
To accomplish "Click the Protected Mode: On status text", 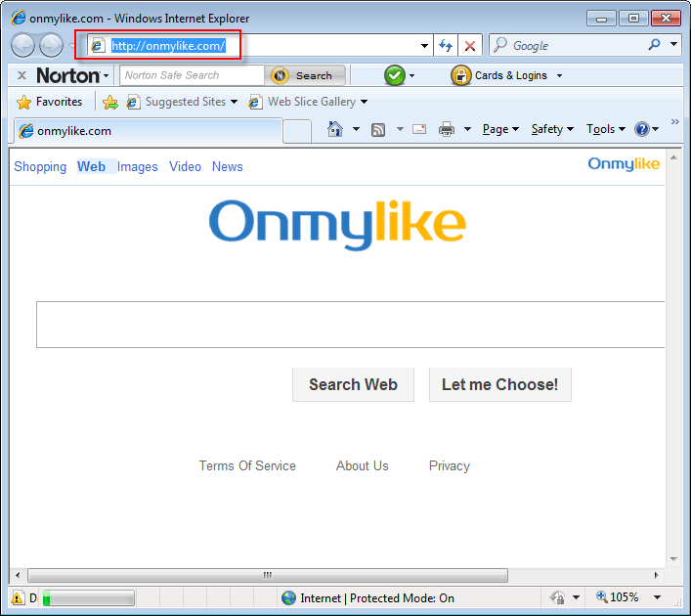I will click(402, 598).
